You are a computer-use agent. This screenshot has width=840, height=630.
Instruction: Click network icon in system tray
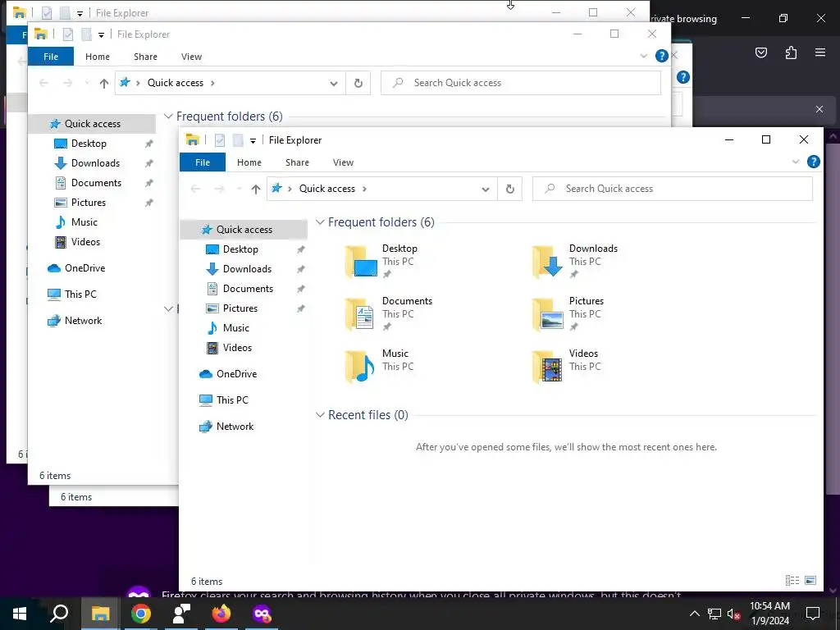click(714, 614)
